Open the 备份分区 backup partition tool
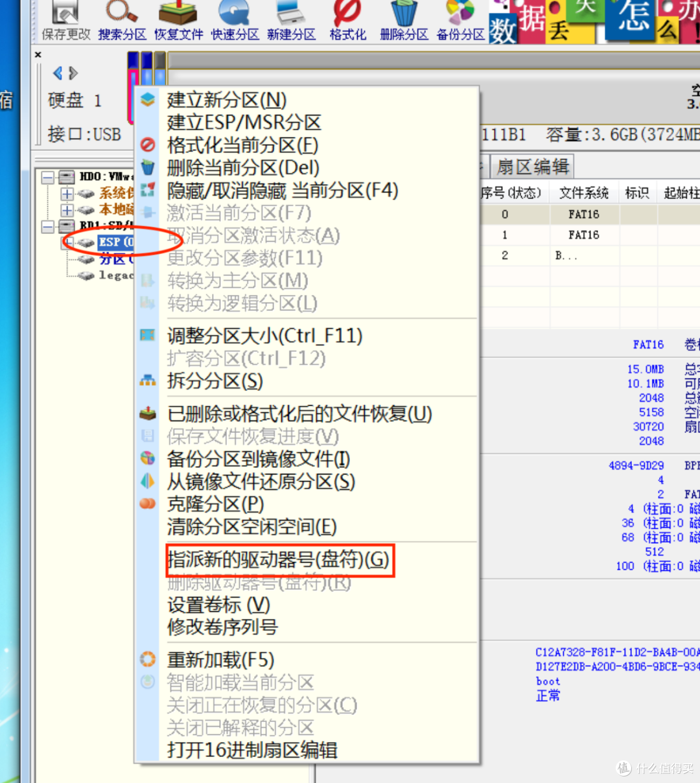The height and width of the screenshot is (783, 700). 460,21
